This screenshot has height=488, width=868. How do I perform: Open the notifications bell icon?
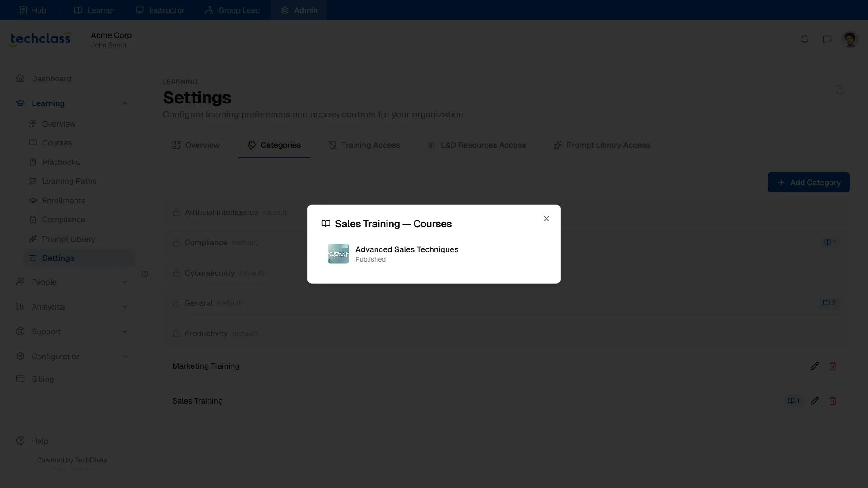click(805, 39)
